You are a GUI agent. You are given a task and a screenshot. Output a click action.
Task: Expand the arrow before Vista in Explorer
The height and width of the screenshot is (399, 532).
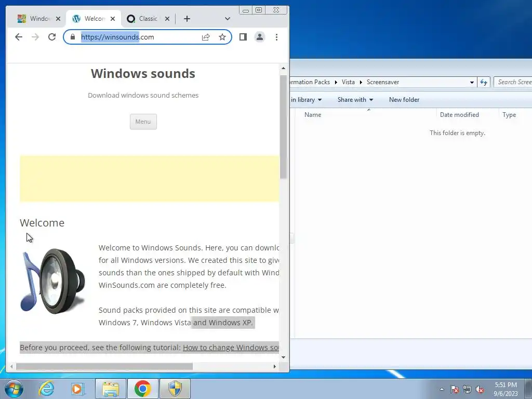coord(336,82)
